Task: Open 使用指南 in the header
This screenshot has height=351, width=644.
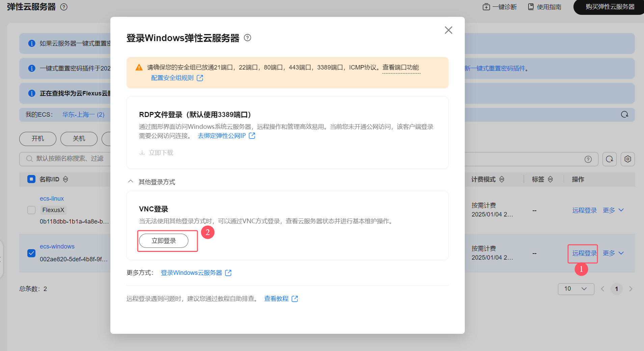Action: (544, 7)
